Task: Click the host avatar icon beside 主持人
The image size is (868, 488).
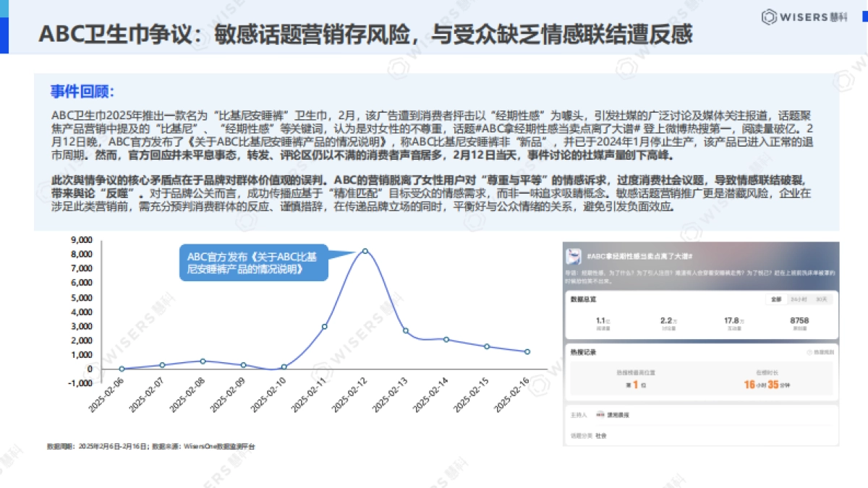Action: [x=600, y=414]
